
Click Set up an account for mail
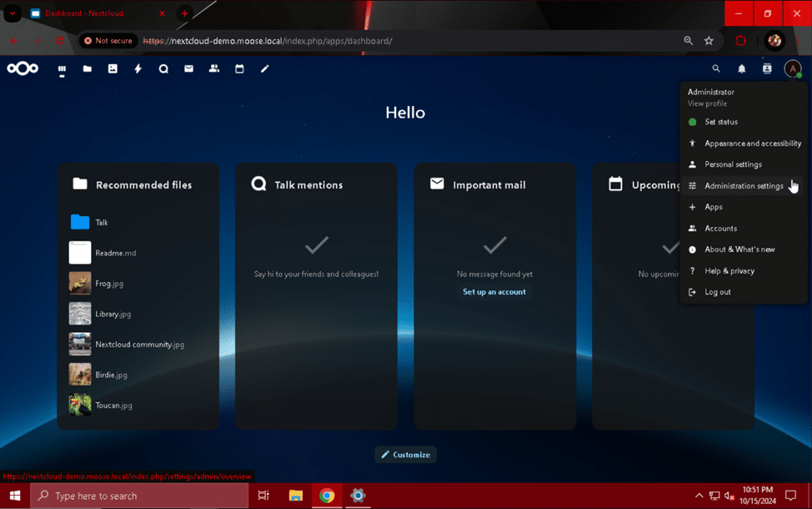click(x=494, y=292)
